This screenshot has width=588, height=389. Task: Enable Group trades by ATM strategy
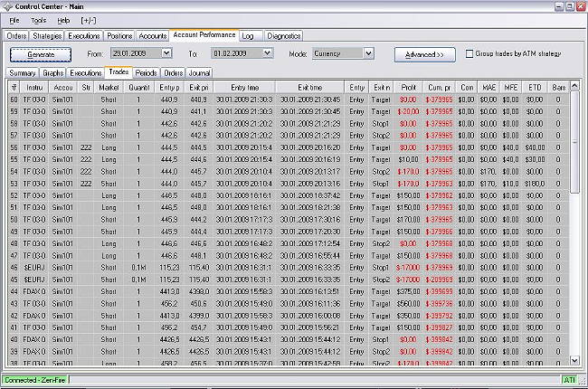[469, 54]
